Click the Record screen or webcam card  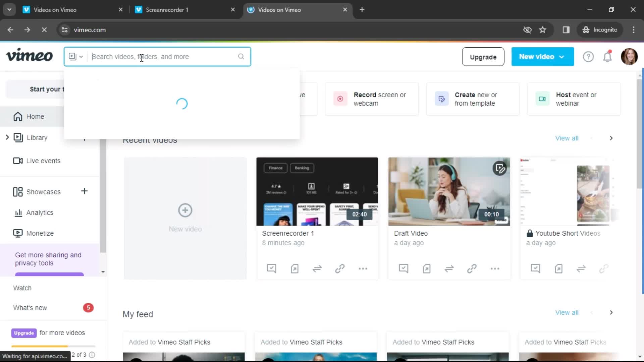tap(372, 99)
